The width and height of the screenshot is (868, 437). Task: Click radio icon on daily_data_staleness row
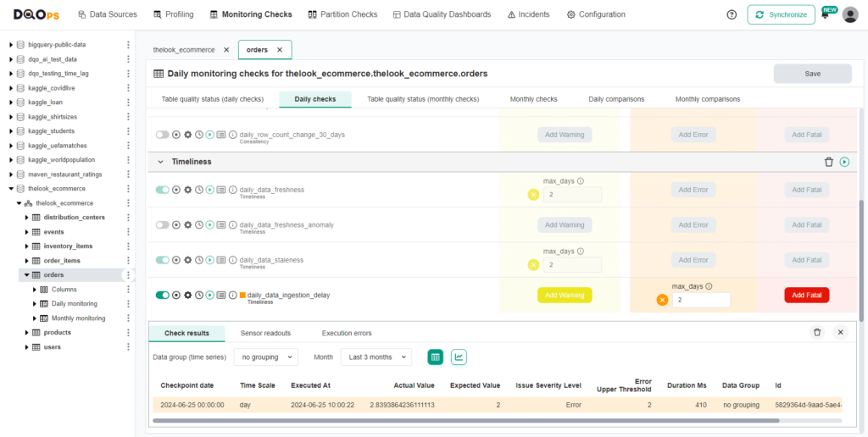pos(176,260)
